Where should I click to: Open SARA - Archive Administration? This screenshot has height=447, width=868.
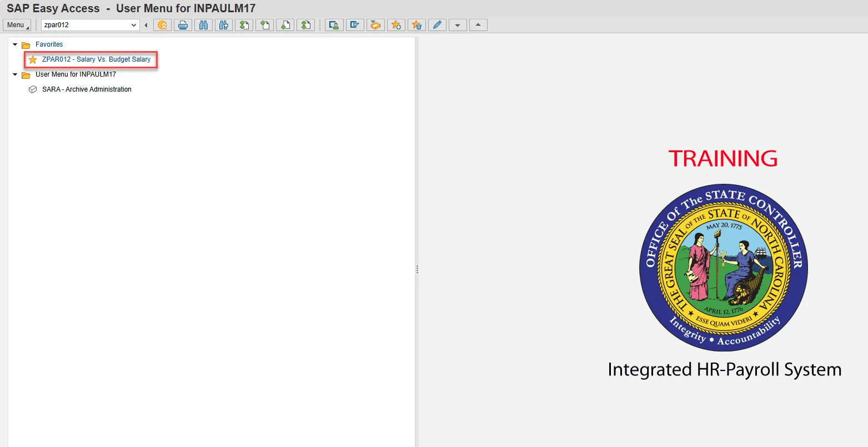87,89
